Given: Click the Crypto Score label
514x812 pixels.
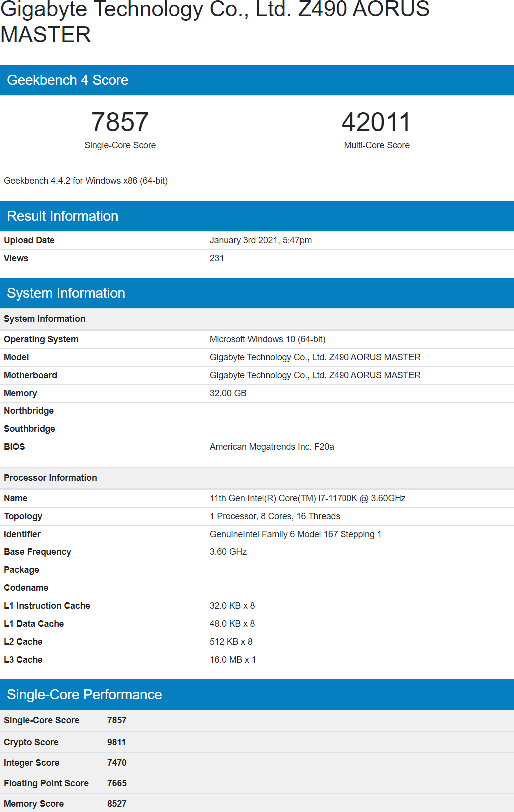Looking at the screenshot, I should click(31, 742).
